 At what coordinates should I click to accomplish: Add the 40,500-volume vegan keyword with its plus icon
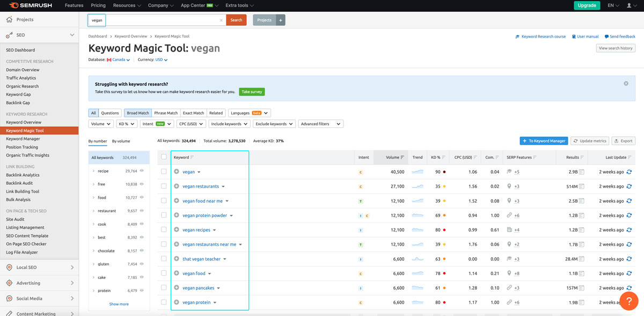pyautogui.click(x=177, y=172)
